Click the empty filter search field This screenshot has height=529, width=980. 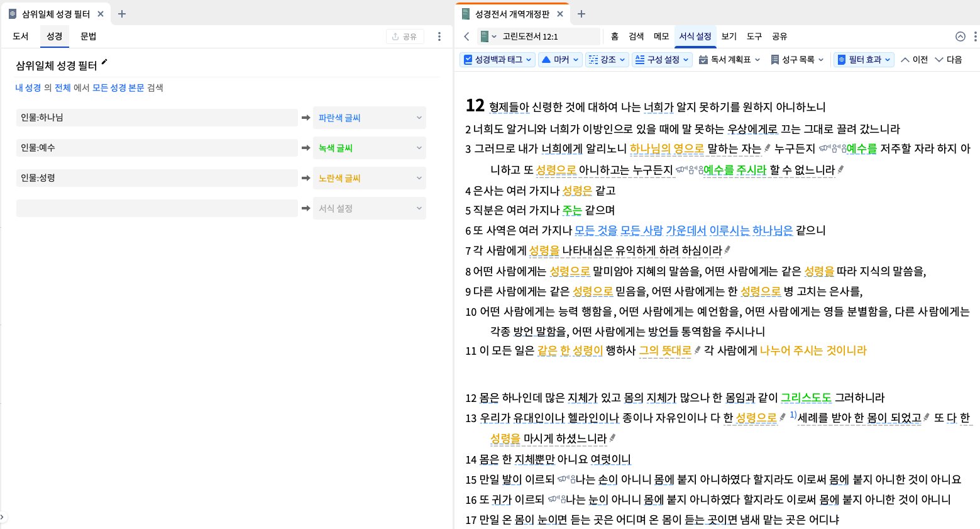click(x=157, y=208)
